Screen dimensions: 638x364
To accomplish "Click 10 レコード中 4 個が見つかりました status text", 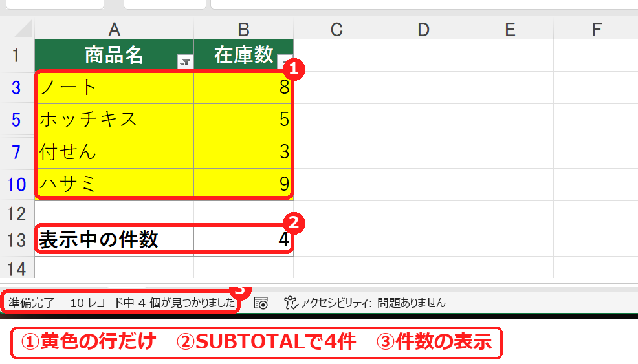I will [153, 303].
